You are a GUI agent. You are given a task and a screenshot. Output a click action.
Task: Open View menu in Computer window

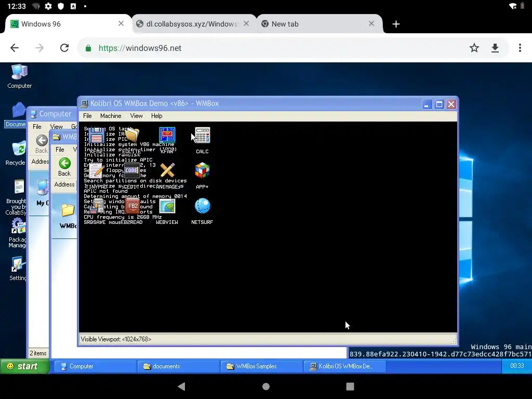coord(56,127)
